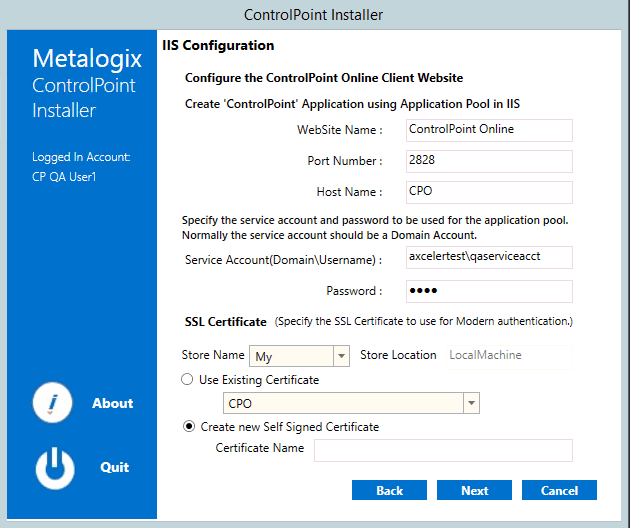Viewport: 630px width, 528px height.
Task: Click the Quit label in sidebar
Action: coord(114,467)
